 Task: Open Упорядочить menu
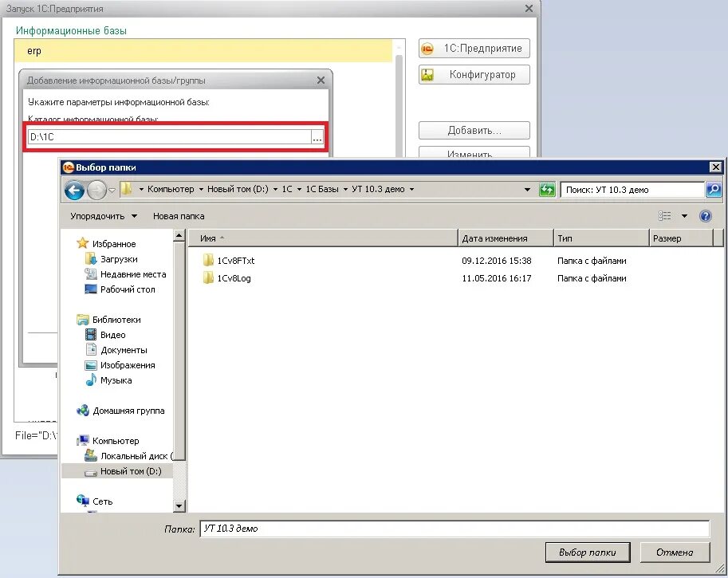104,216
